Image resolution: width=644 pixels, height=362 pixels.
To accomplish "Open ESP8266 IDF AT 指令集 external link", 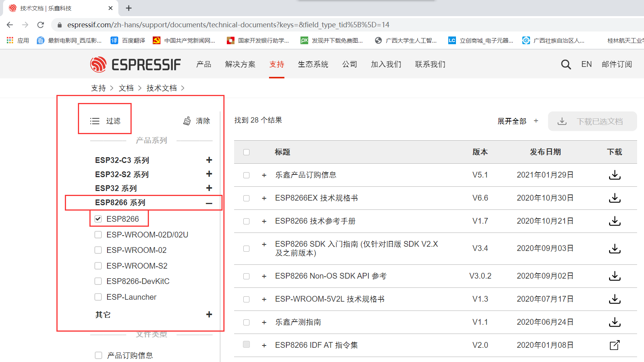I will click(x=614, y=345).
